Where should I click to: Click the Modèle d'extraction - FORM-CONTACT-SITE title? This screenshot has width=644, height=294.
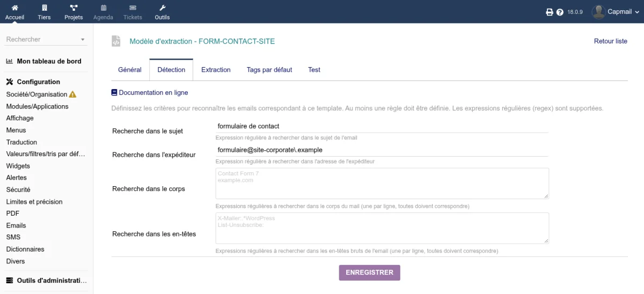202,41
